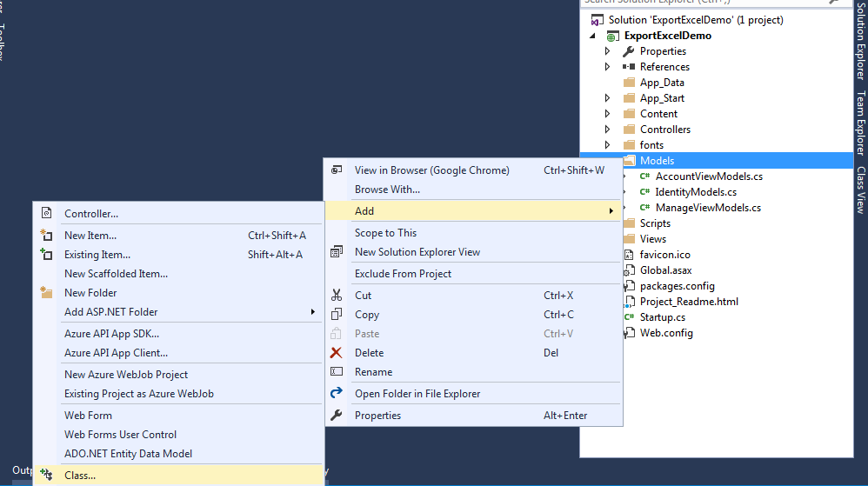Screen dimensions: 868x486
Task: Choose New Scaffolded Item...
Action: pos(177,274)
